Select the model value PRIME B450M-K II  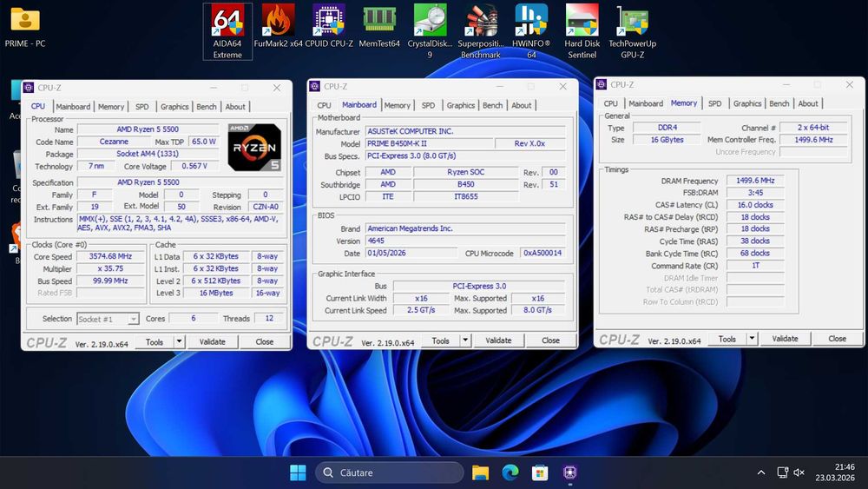click(429, 143)
